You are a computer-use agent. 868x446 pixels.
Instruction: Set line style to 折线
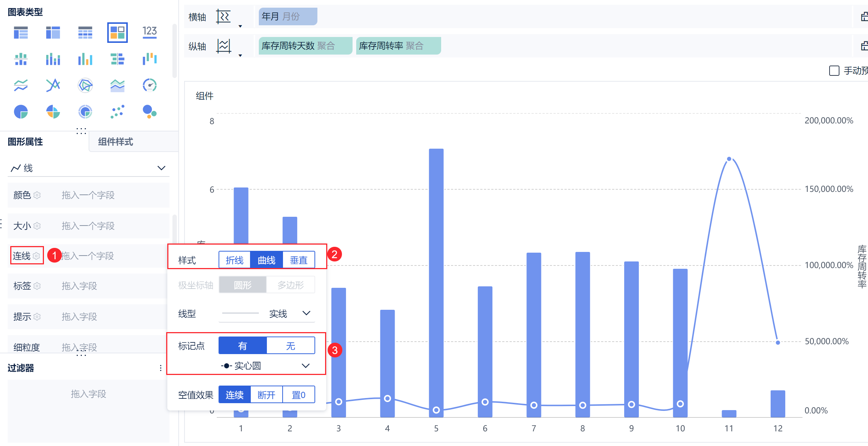coord(234,260)
